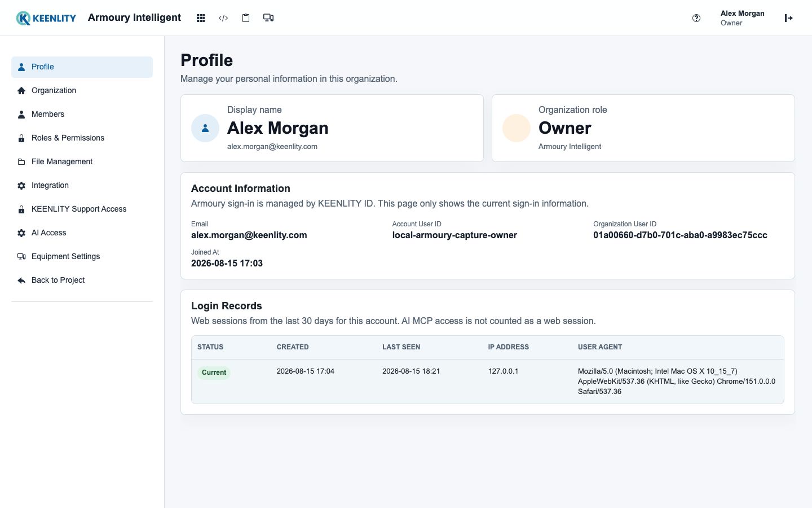Click created time 2026-08-15 17:04
Image resolution: width=812 pixels, height=508 pixels.
[x=305, y=371]
